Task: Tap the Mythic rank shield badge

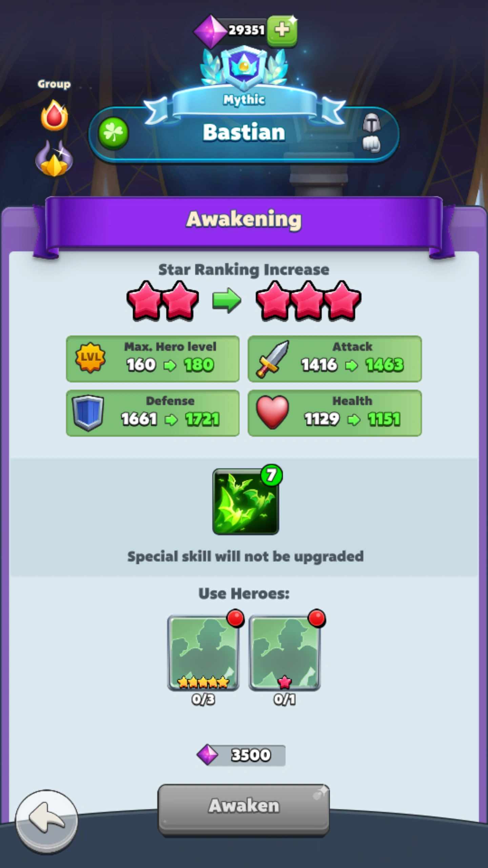Action: tap(244, 66)
